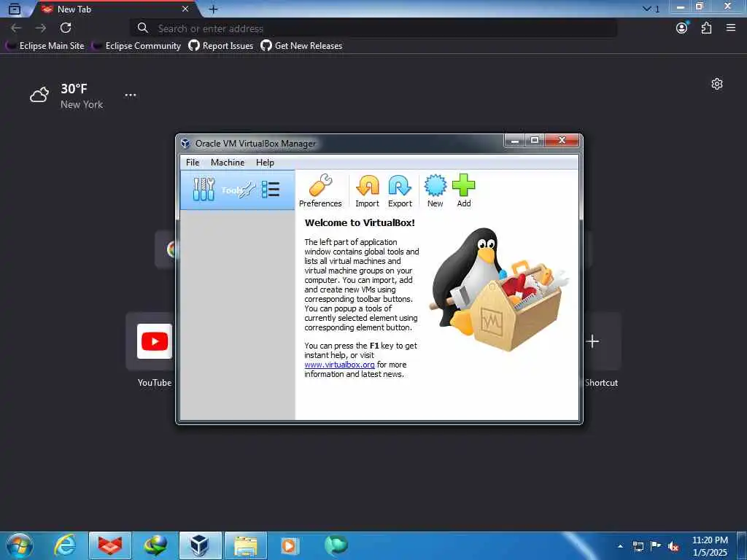
Task: Open the File menu in VirtualBox
Action: click(x=193, y=163)
